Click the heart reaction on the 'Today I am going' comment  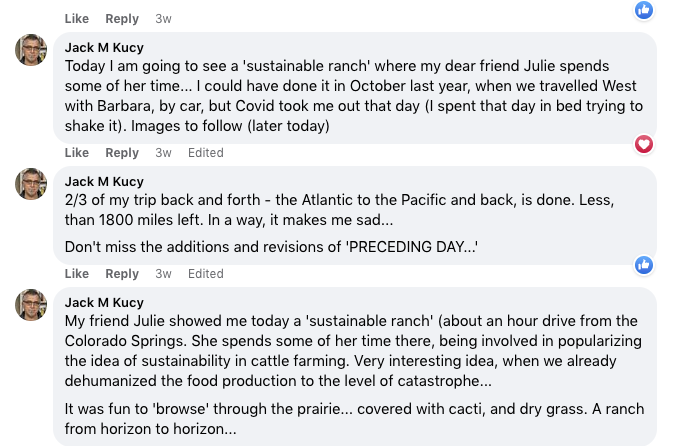[x=644, y=144]
